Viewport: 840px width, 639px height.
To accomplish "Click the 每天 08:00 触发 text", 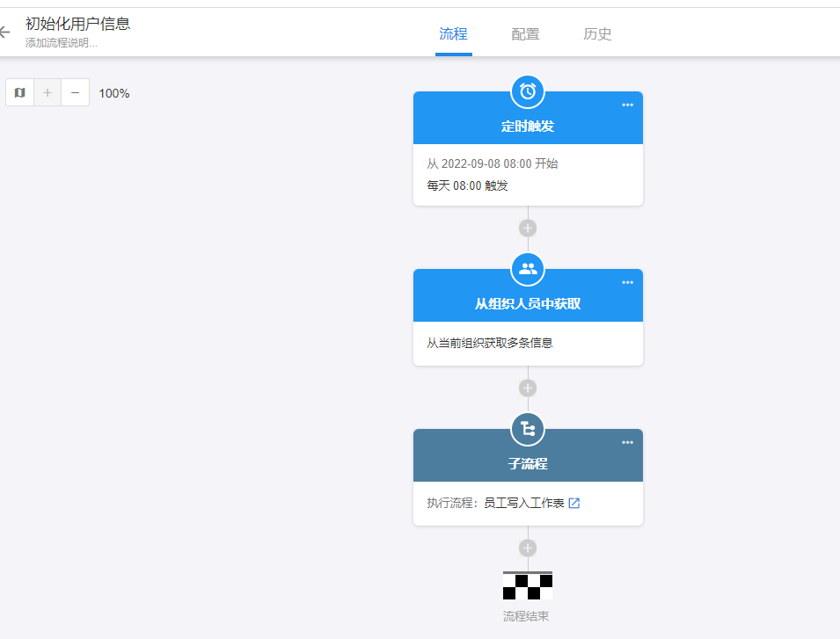I will [467, 185].
